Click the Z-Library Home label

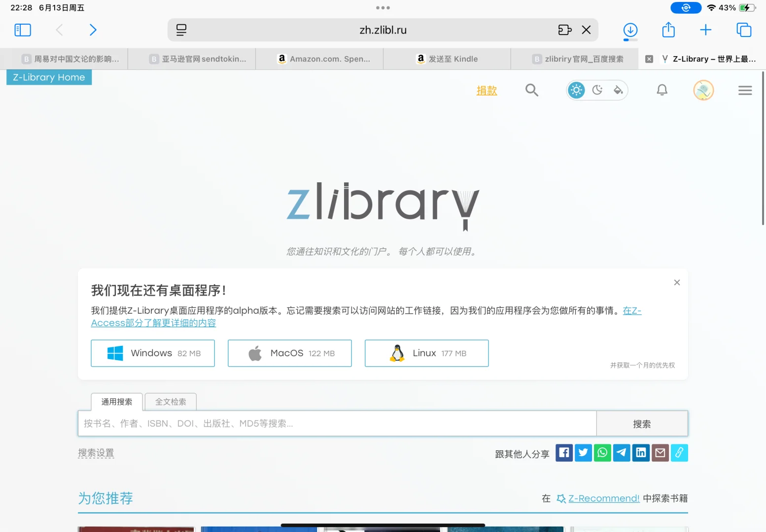click(49, 77)
